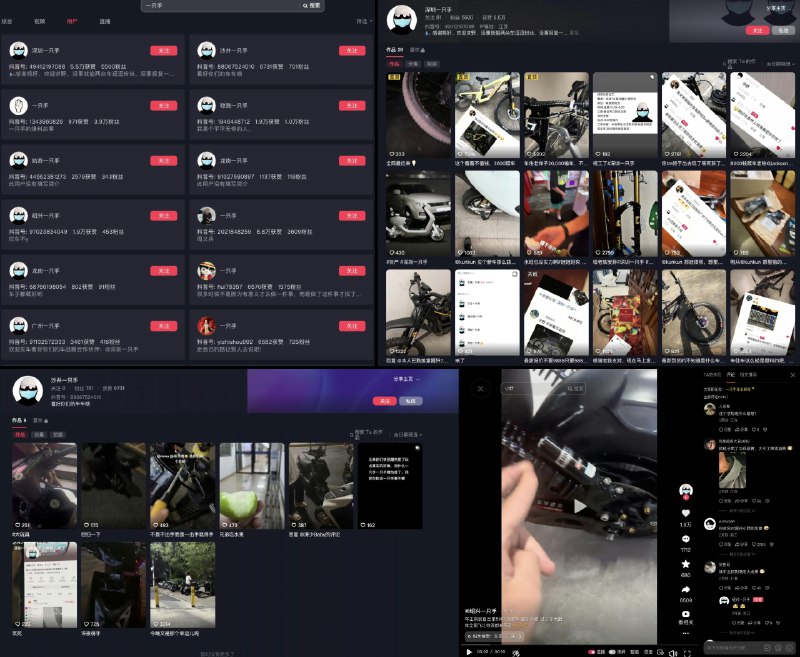
Task: Expand the date filter dropdown on lower profile
Action: (408, 435)
